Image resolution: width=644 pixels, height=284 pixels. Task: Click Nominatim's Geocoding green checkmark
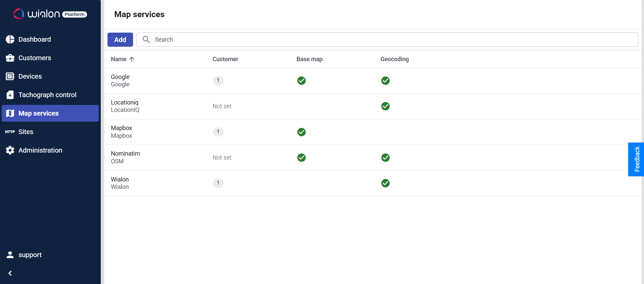pyautogui.click(x=385, y=158)
